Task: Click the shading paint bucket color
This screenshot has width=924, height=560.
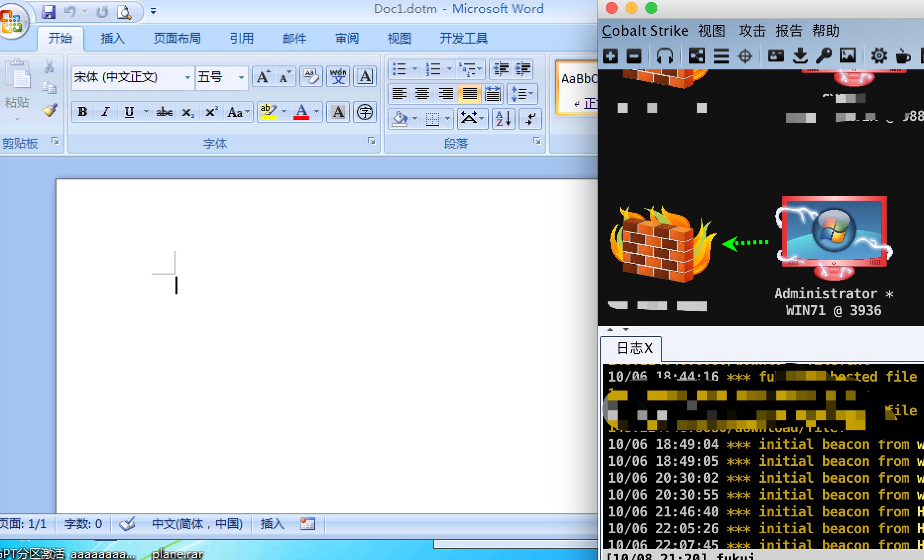Action: (400, 118)
